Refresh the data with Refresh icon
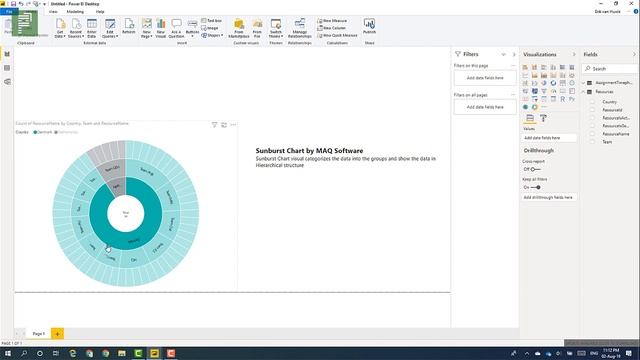 (x=129, y=26)
